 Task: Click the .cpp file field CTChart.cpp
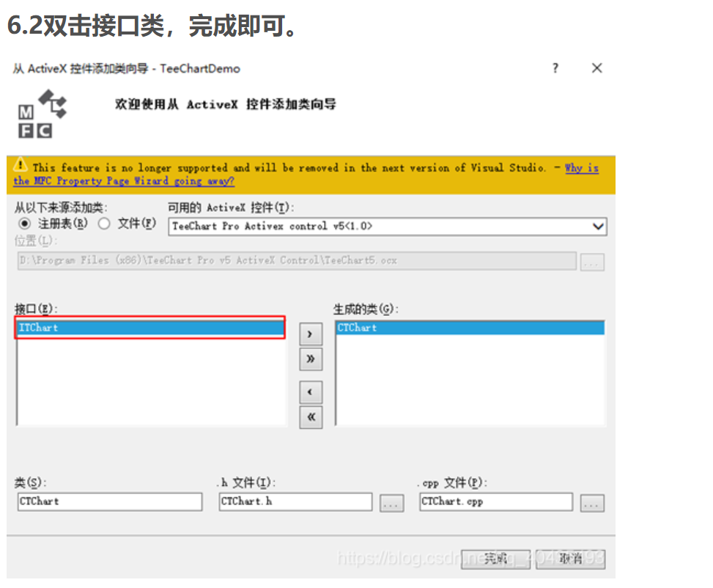click(496, 501)
